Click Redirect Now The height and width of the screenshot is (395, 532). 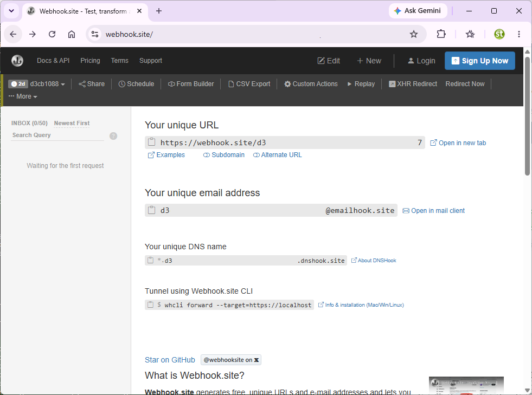(x=465, y=84)
